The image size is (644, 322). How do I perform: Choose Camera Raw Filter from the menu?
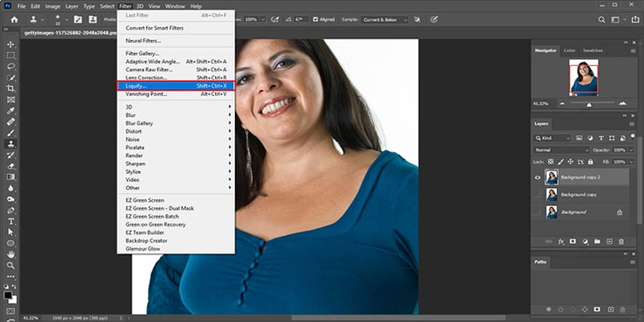coord(176,70)
